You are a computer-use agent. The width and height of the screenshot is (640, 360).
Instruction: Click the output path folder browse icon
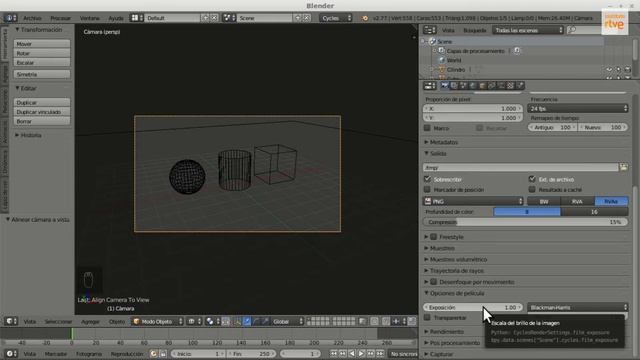[x=624, y=167]
